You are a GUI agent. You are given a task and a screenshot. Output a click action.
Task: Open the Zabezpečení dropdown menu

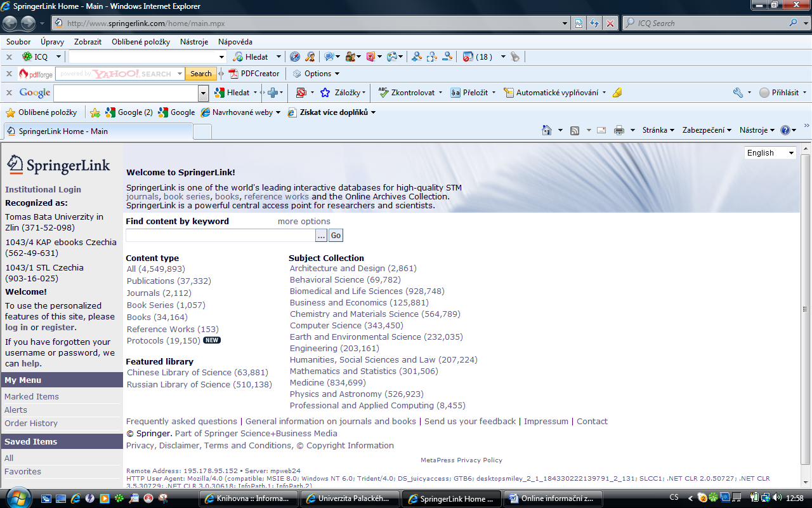(707, 130)
